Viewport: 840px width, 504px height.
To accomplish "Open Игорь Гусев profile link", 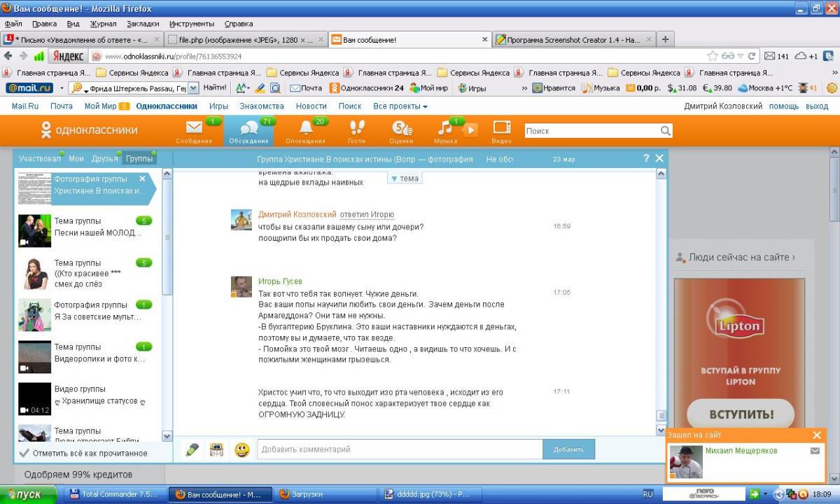I will coord(280,281).
